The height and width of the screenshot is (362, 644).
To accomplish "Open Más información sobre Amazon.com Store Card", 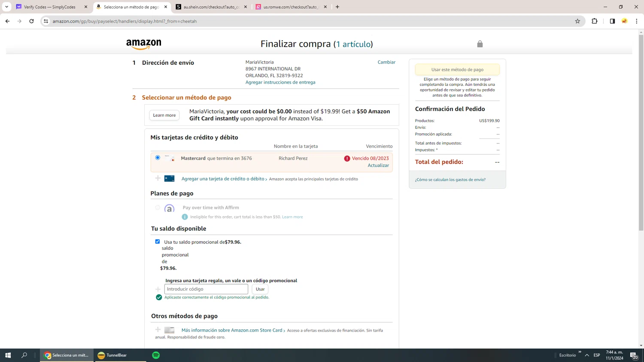I will (232, 330).
